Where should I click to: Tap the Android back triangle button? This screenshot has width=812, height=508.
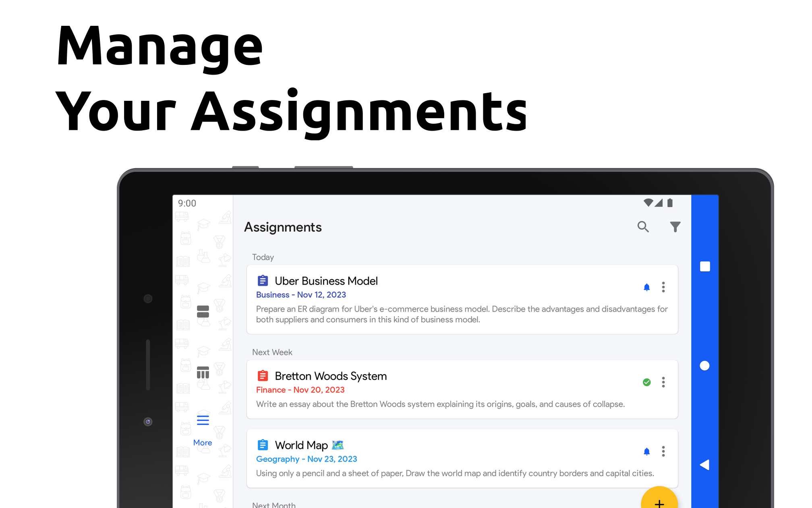tap(704, 465)
